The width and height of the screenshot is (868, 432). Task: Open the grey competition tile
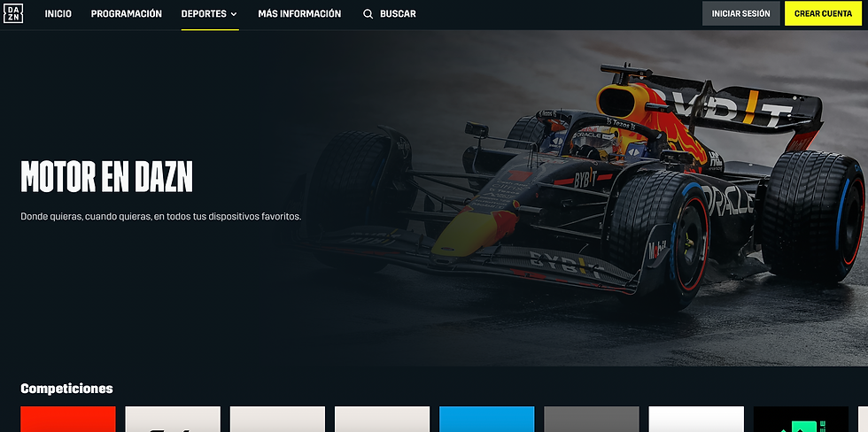click(592, 420)
